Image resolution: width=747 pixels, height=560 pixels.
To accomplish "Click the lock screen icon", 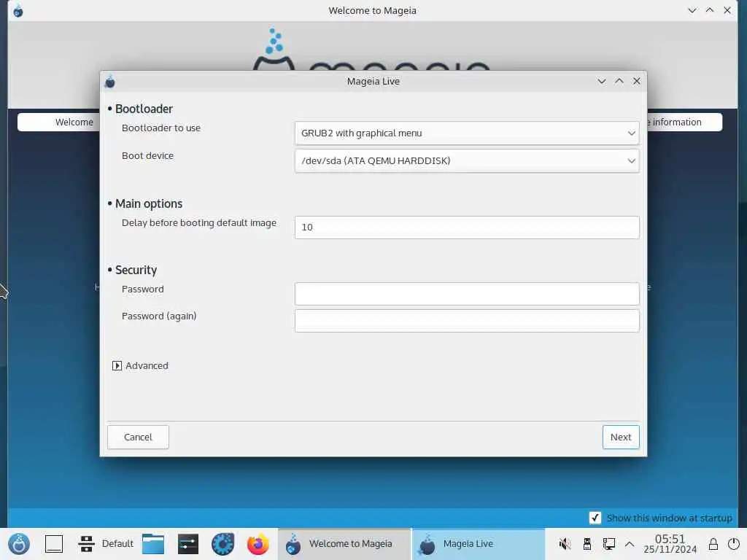I will [x=713, y=544].
